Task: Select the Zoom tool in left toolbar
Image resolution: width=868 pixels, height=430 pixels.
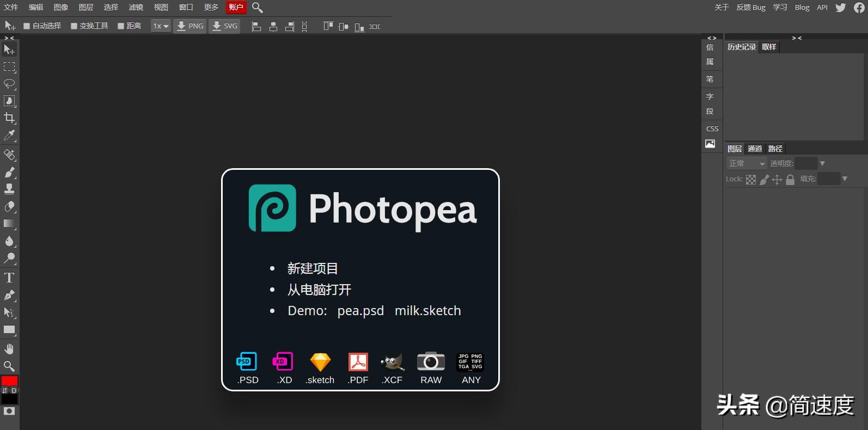Action: tap(9, 366)
